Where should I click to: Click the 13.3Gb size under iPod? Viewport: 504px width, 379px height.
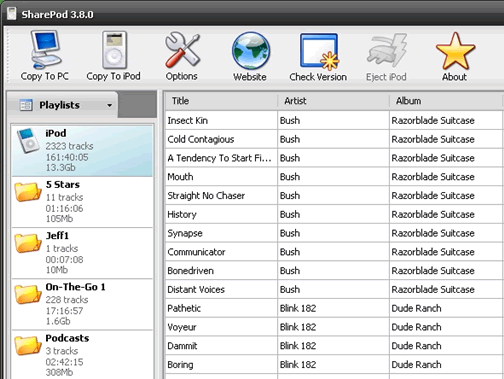pos(60,167)
